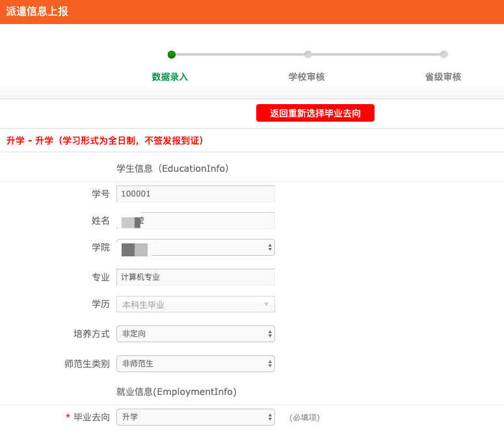Open the 学院 dropdown
Image resolution: width=504 pixels, height=434 pixels.
[195, 247]
